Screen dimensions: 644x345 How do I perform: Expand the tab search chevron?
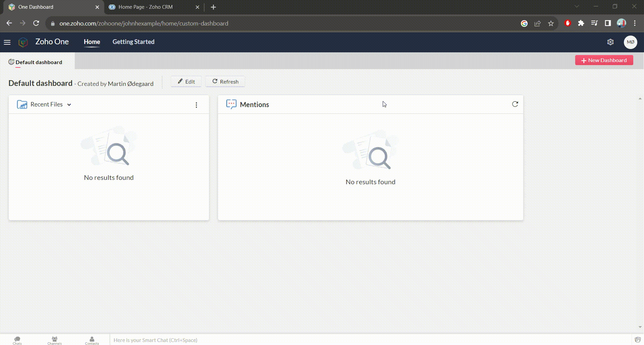pos(577,7)
